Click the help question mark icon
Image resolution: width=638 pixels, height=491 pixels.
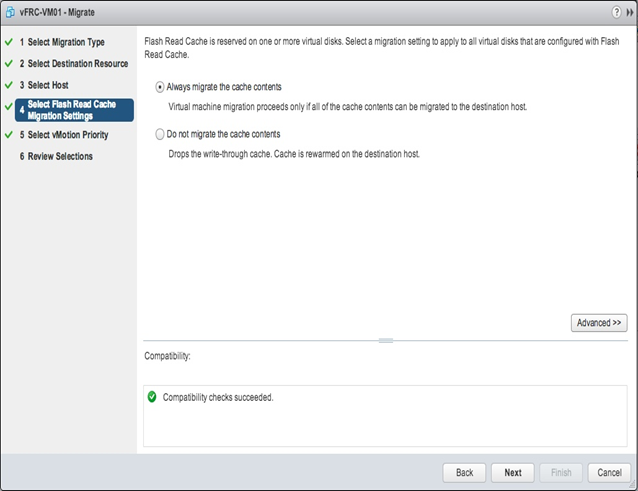click(x=616, y=12)
